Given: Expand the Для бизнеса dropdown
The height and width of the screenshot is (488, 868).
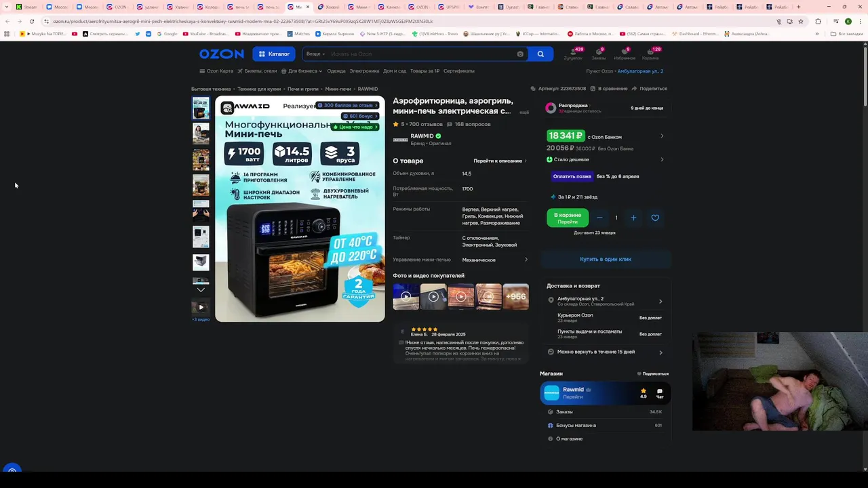Looking at the screenshot, I should click(302, 71).
